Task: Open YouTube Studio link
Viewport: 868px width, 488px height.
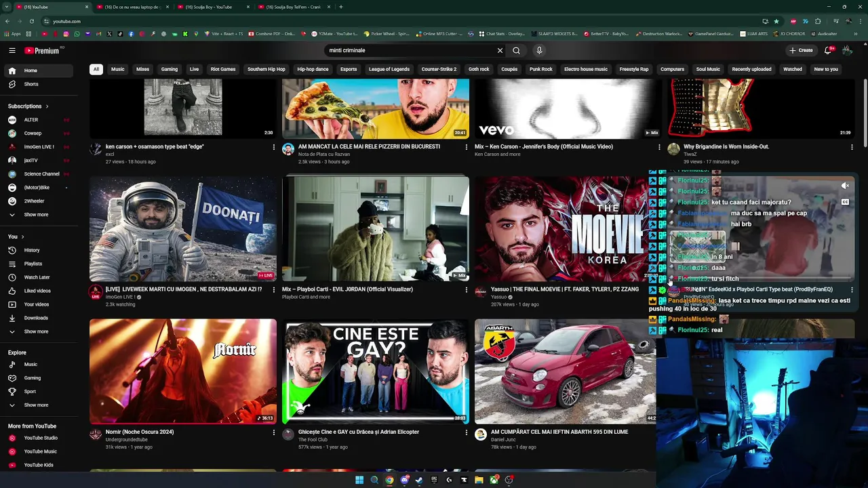Action: pyautogui.click(x=39, y=438)
